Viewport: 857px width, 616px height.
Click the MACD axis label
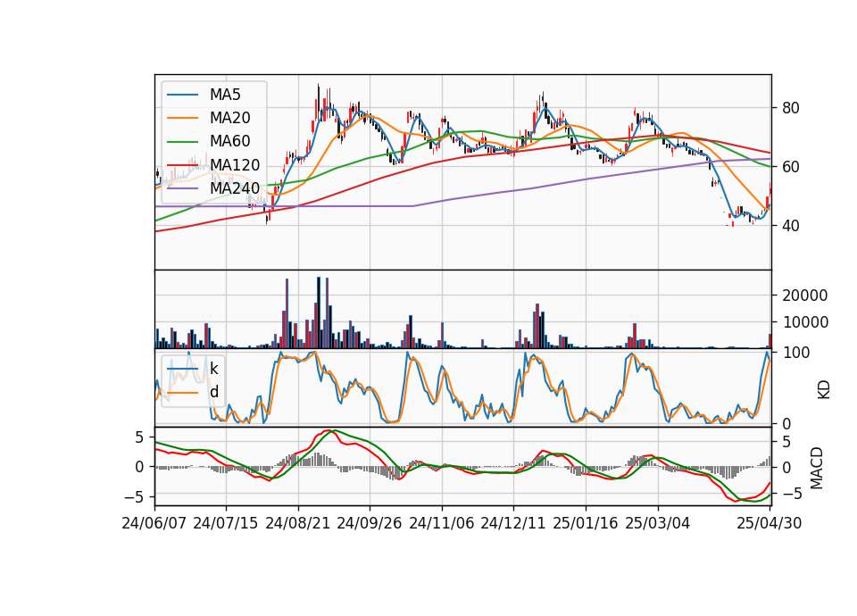click(x=817, y=468)
